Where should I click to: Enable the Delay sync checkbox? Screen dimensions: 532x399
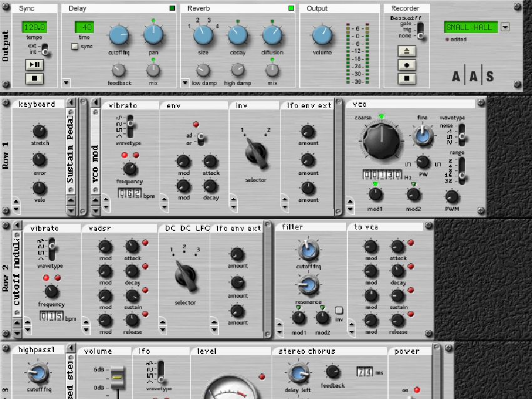(75, 47)
